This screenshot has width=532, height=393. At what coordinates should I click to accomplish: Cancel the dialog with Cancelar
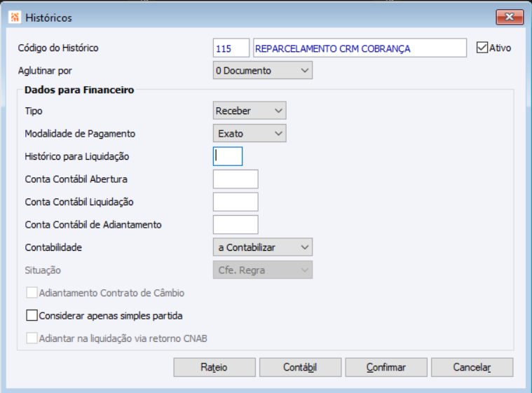[x=472, y=367]
